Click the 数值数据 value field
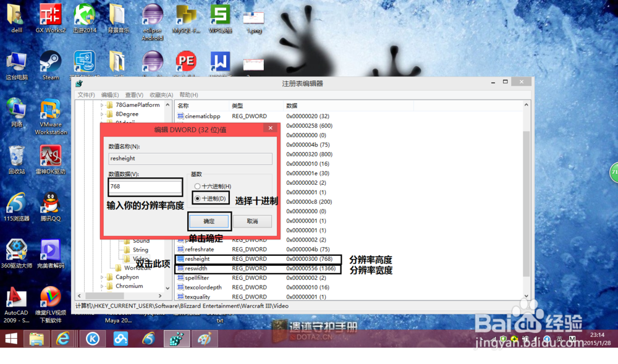Viewport: 618px width, 364px height. (x=145, y=187)
